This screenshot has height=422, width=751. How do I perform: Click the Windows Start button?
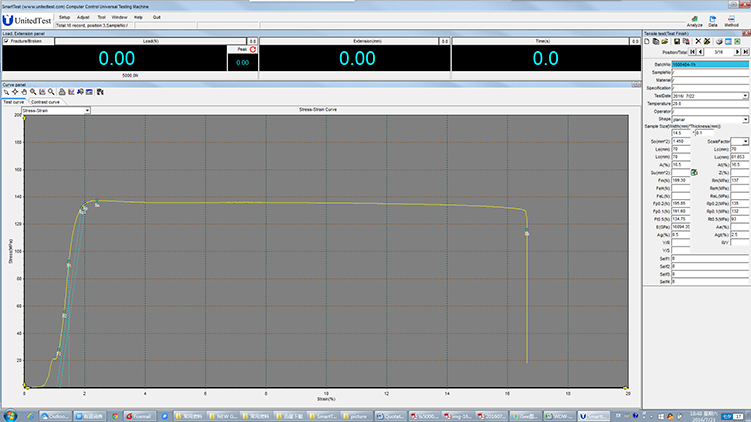(9, 414)
